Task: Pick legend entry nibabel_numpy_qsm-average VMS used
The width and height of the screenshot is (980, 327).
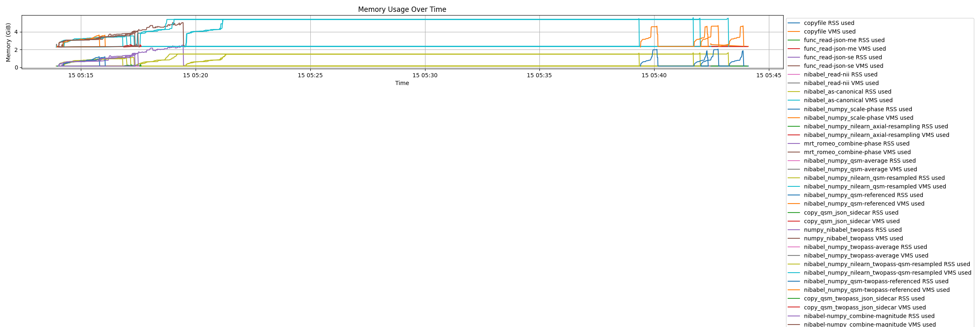Action: [x=852, y=170]
